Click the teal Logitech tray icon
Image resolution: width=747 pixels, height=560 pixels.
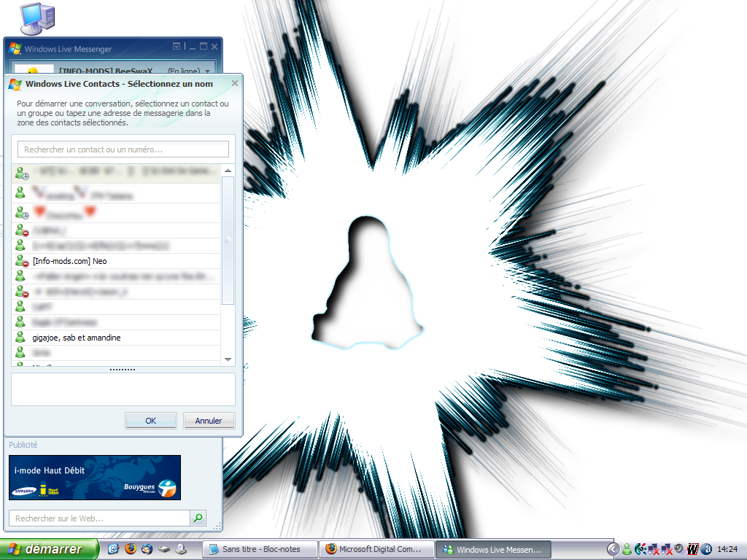(640, 550)
